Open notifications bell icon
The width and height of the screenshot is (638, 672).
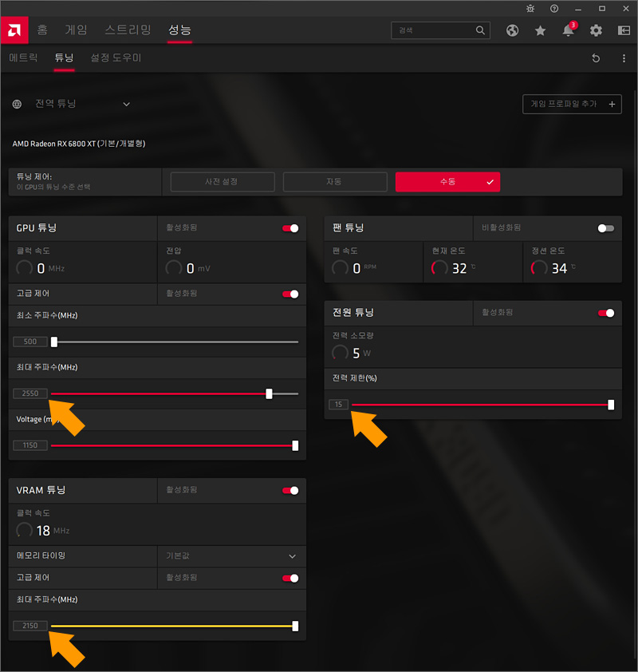(568, 30)
